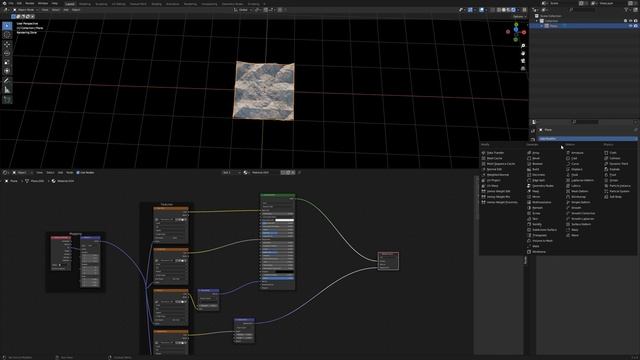Open the Slot 1 material slot dropdown
Screen dimensions: 640x360
point(231,173)
